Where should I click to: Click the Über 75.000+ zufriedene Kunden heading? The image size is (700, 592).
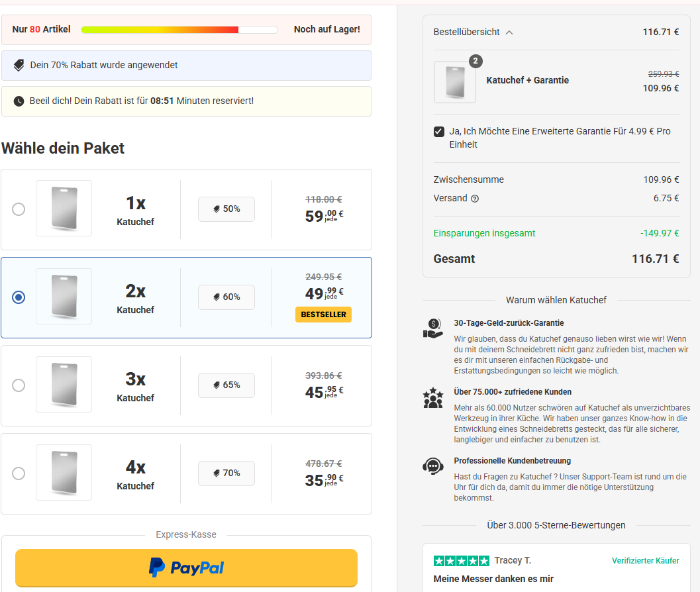513,392
